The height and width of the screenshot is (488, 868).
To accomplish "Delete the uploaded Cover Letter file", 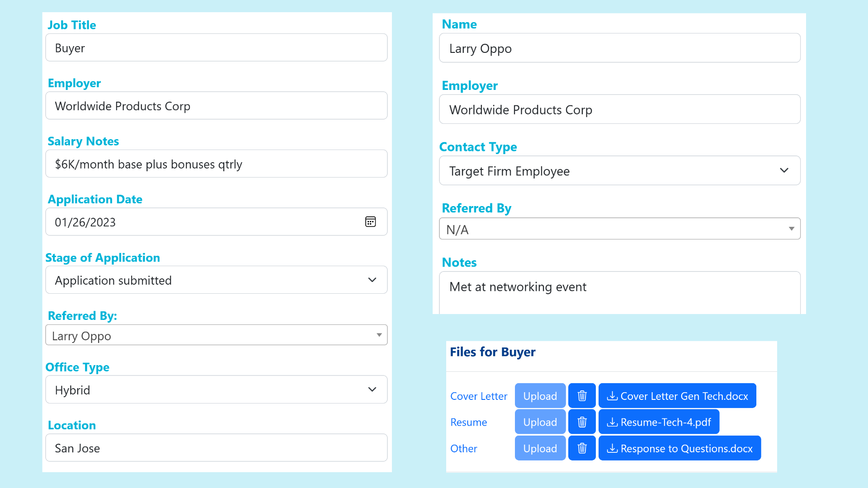I will coord(581,395).
